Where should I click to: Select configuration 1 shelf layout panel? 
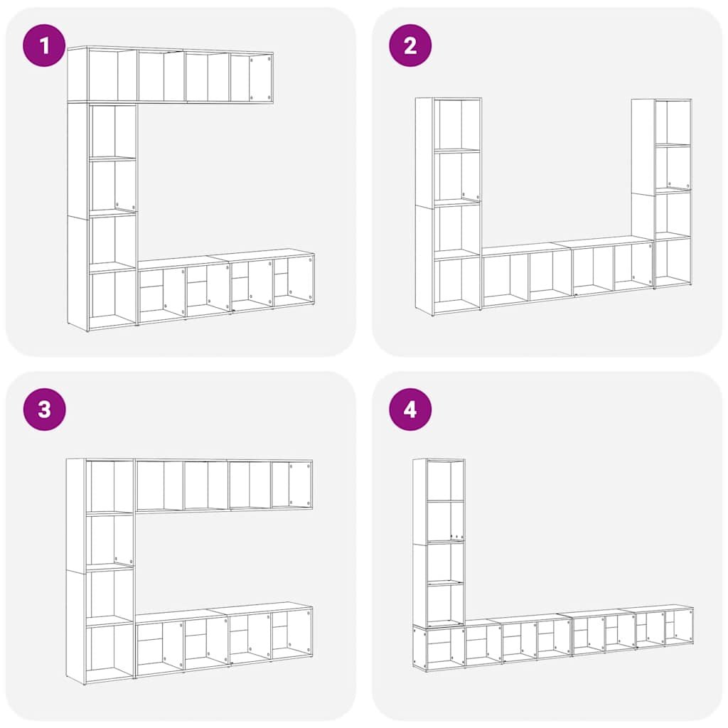(181, 181)
